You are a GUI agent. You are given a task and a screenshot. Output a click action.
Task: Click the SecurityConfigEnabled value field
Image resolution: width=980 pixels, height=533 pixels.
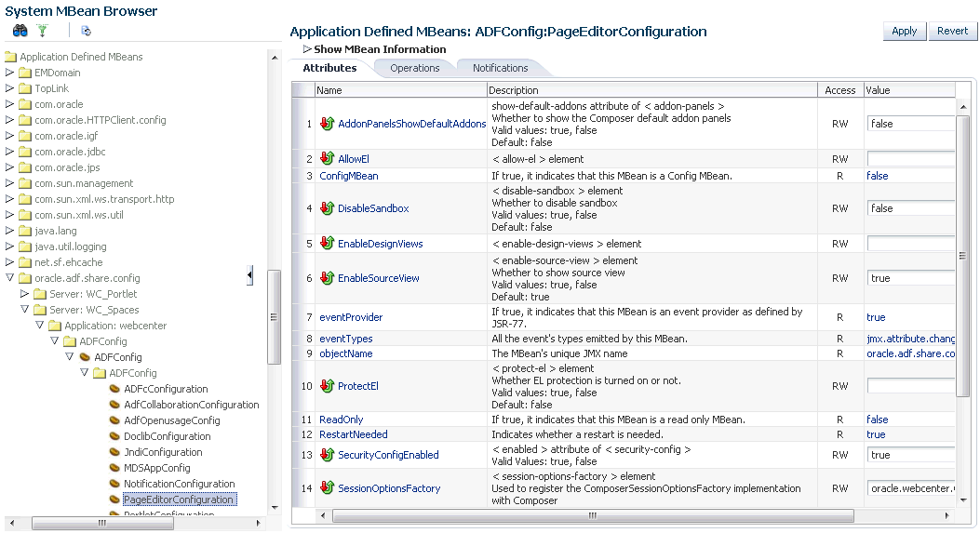(x=910, y=455)
